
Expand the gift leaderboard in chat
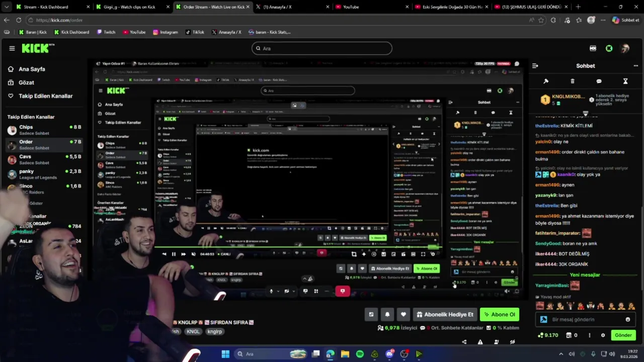(x=585, y=113)
